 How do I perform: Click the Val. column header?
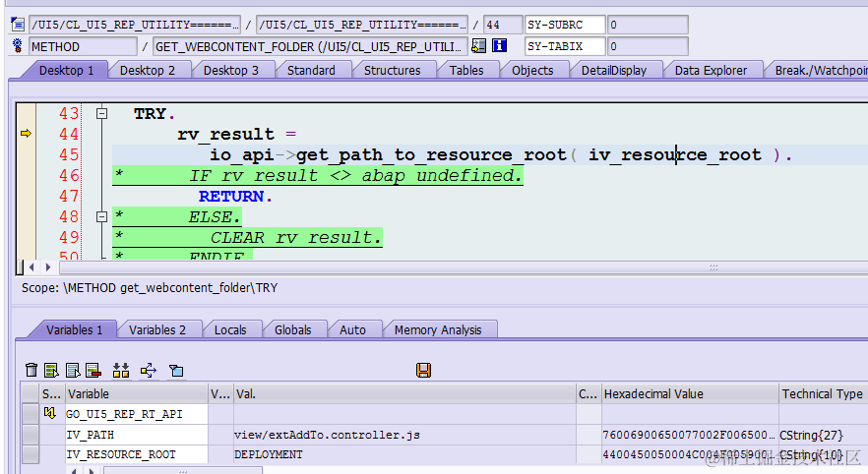coord(404,393)
